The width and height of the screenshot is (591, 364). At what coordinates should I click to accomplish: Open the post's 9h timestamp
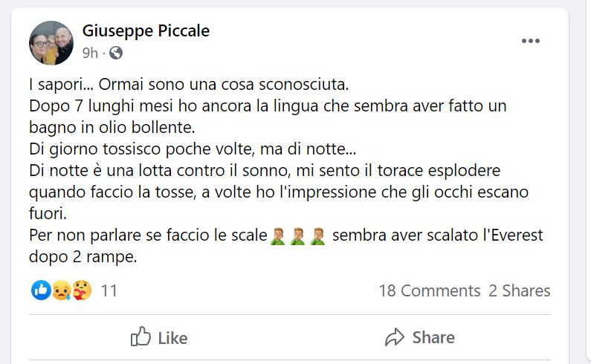[x=90, y=53]
